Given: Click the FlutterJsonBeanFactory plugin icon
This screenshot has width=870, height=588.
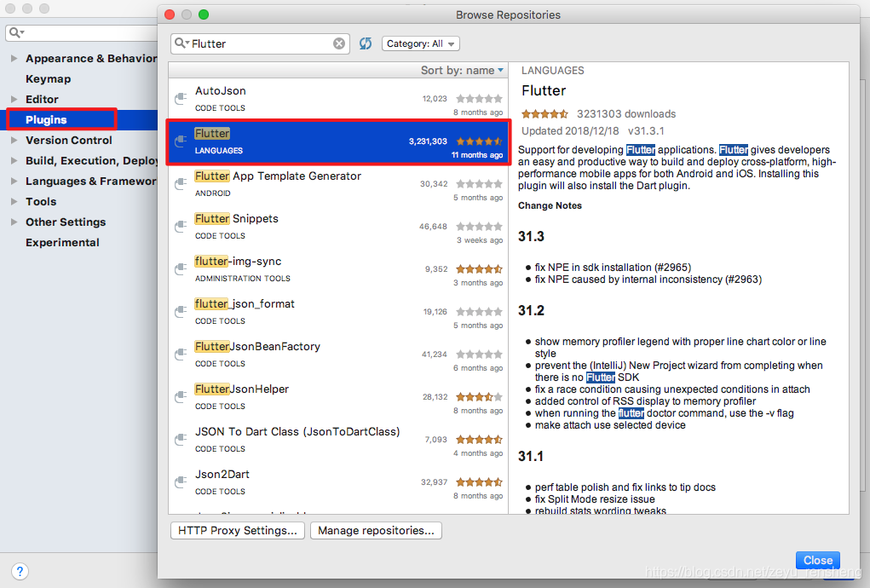Looking at the screenshot, I should (x=181, y=354).
